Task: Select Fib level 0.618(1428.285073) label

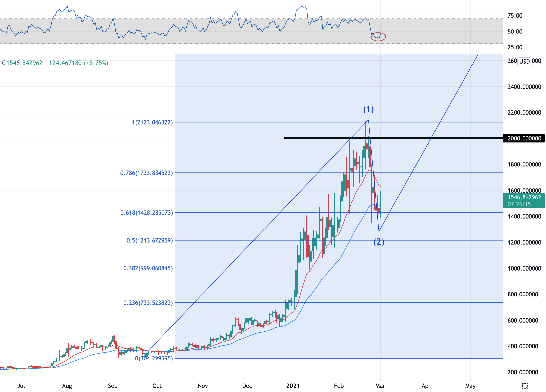Action: 147,213
